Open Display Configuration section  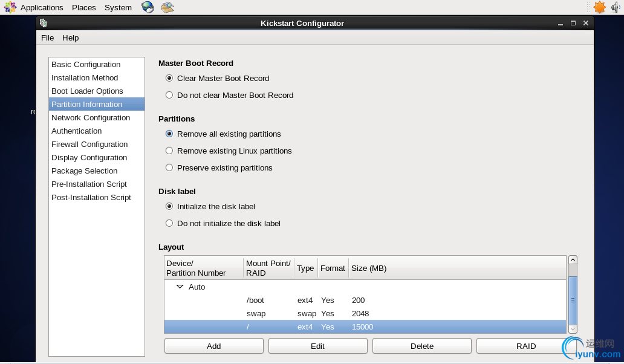[96, 158]
